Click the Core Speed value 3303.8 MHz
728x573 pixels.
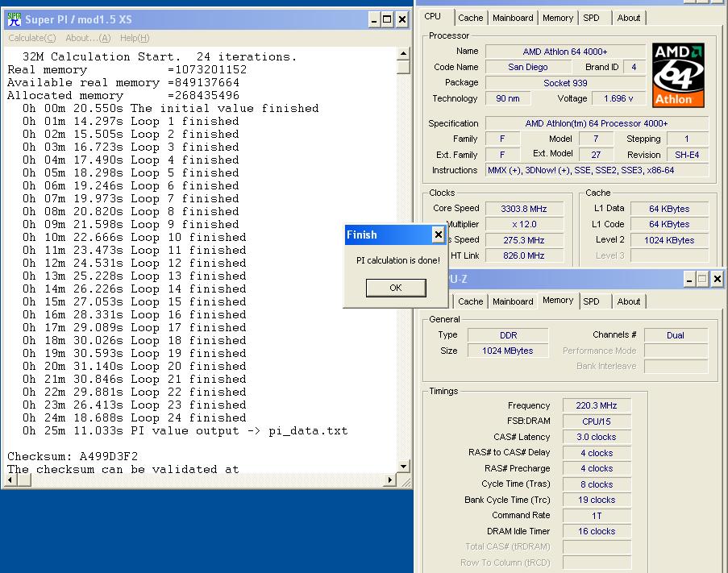coord(524,209)
